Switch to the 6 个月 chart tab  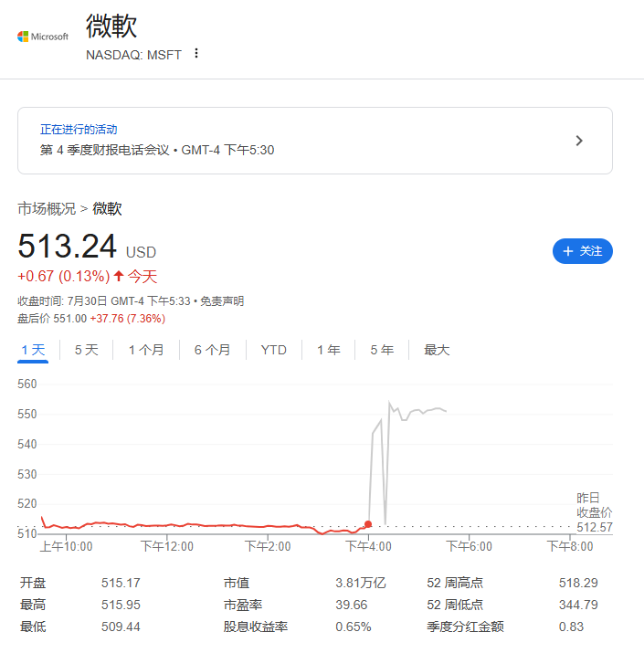coord(212,350)
